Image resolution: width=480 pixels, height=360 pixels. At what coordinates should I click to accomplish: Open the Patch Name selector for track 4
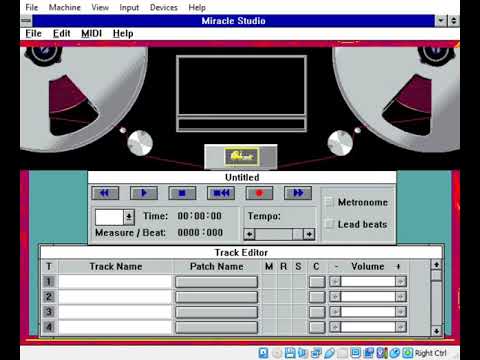click(x=217, y=327)
